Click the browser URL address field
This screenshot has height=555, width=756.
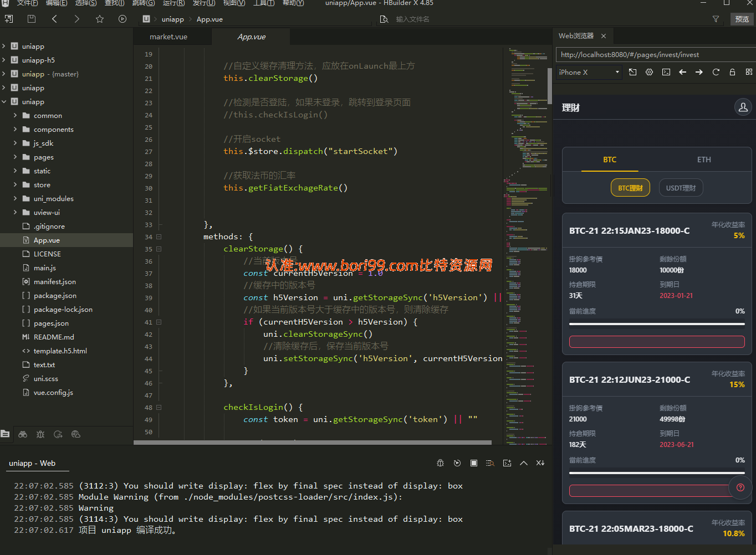coord(656,54)
